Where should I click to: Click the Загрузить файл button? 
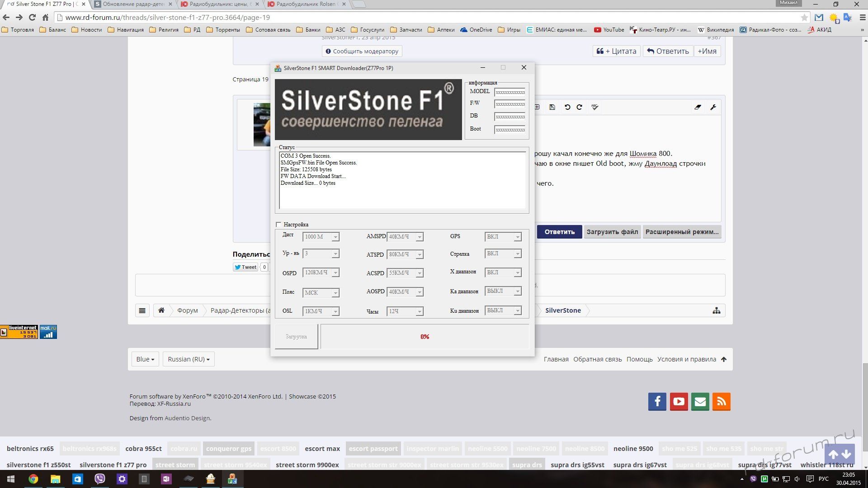(612, 232)
